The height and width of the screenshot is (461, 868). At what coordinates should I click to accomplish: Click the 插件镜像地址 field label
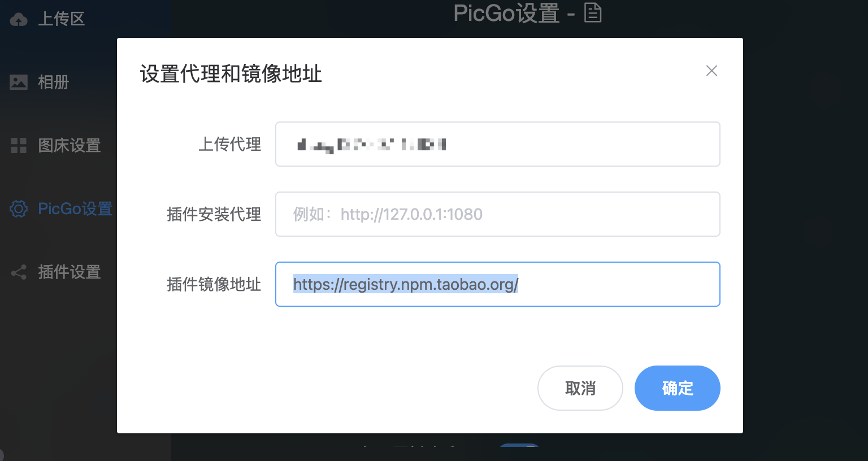coord(214,284)
